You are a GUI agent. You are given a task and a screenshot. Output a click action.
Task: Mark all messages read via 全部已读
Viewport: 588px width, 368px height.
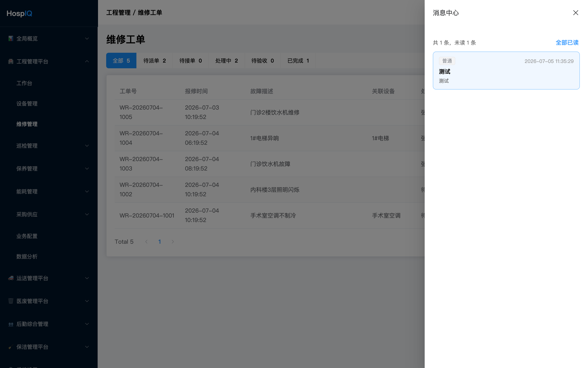[567, 43]
